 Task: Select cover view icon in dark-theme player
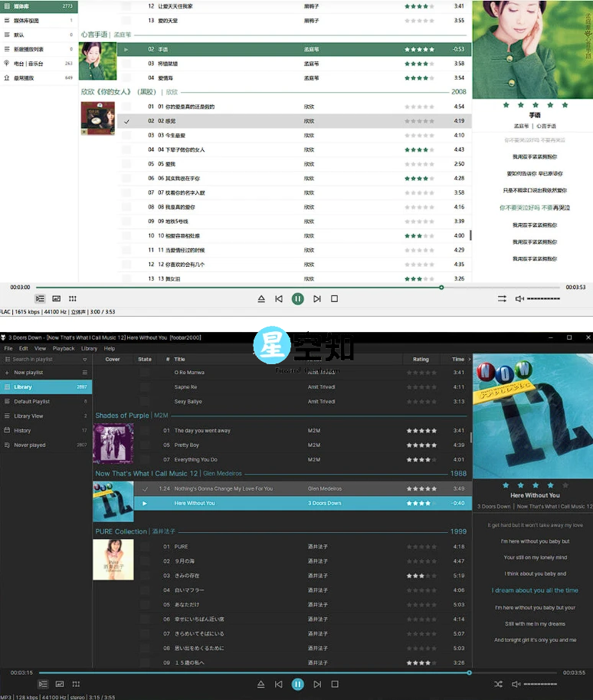click(x=59, y=684)
